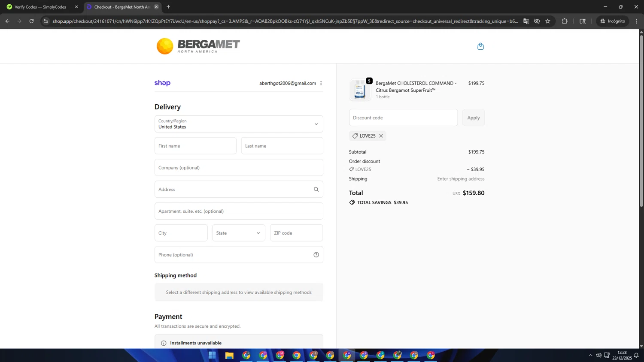Close the Checkout - BergaMet tab
Viewport: 644px width, 362px height.
click(x=156, y=7)
